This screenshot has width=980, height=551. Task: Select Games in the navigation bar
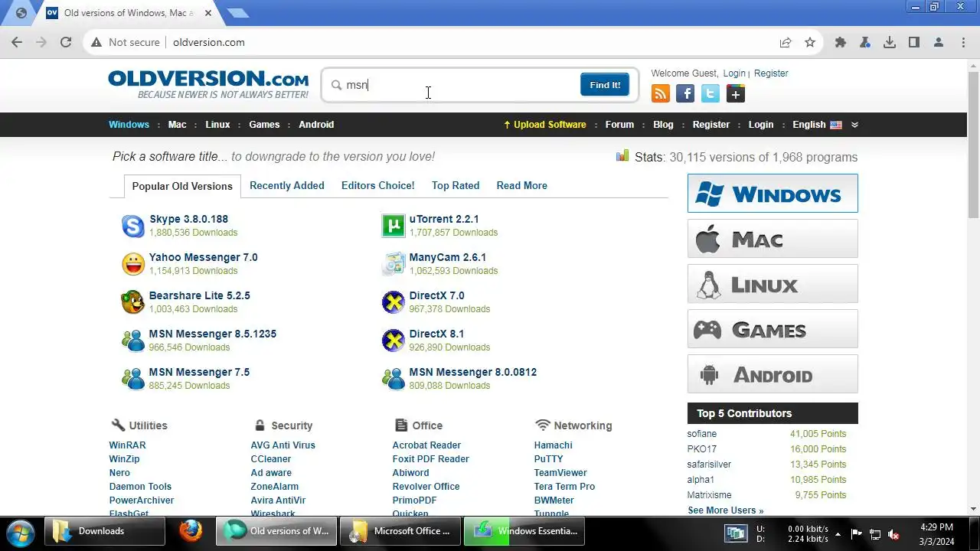[x=264, y=125]
